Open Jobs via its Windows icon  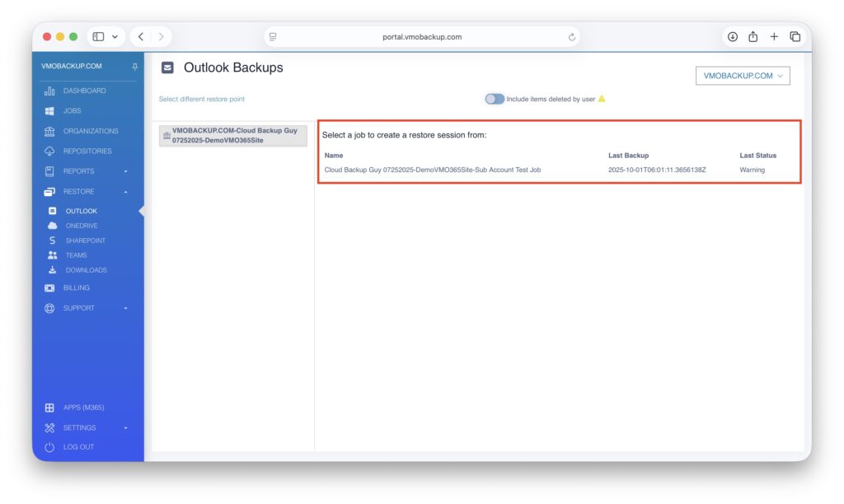(x=49, y=111)
